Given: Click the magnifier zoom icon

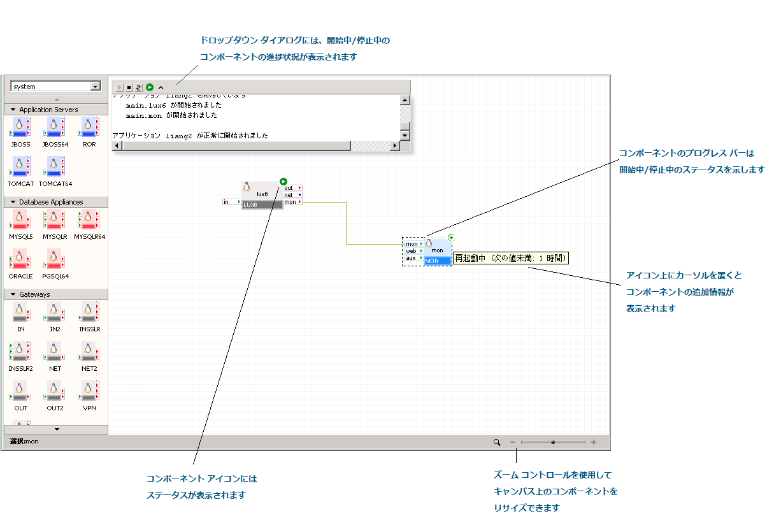Looking at the screenshot, I should [x=497, y=442].
